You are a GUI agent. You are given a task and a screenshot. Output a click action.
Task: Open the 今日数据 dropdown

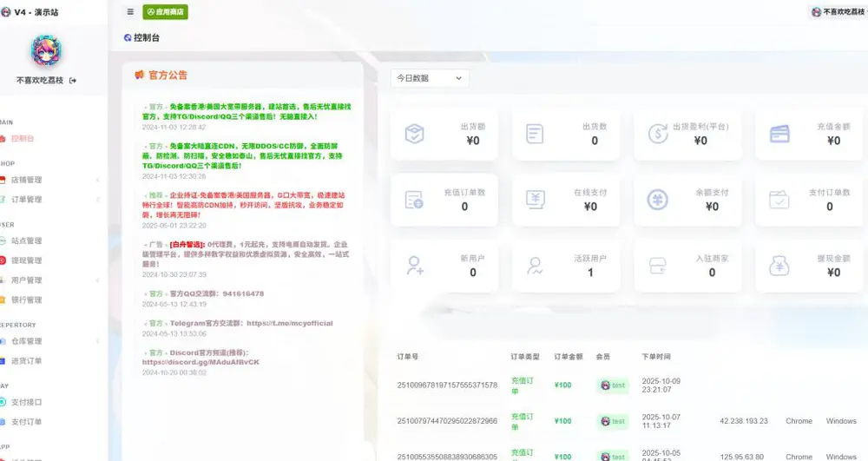430,78
